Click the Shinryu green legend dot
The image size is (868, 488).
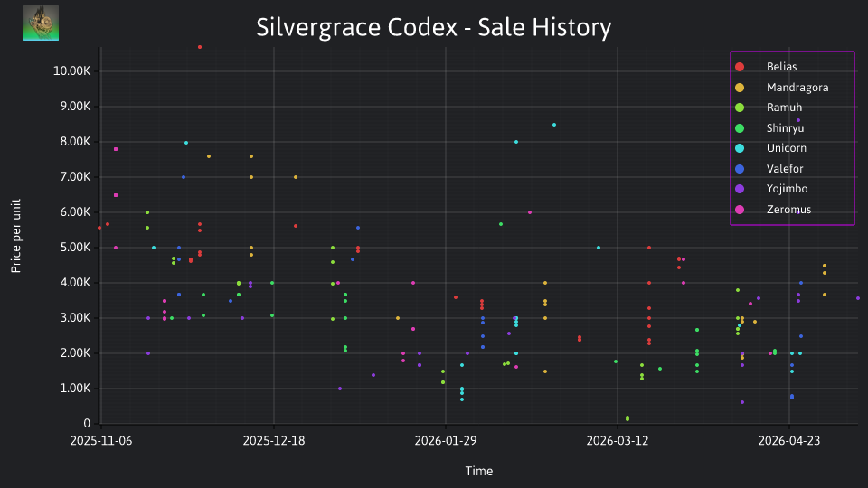[x=740, y=128]
